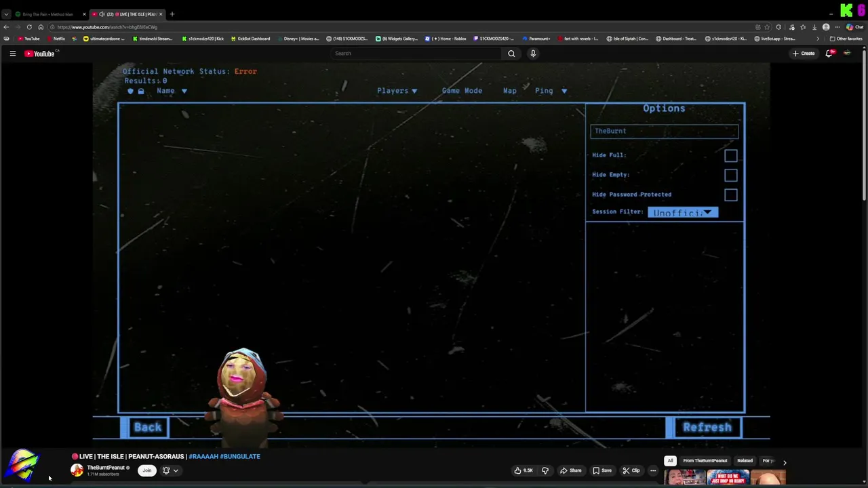Start voice search with the microphone icon
Screen dimensions: 868x488
[533, 54]
